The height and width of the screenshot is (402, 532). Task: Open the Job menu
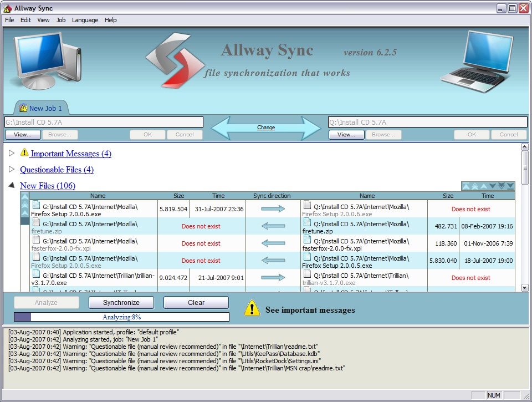pyautogui.click(x=61, y=20)
